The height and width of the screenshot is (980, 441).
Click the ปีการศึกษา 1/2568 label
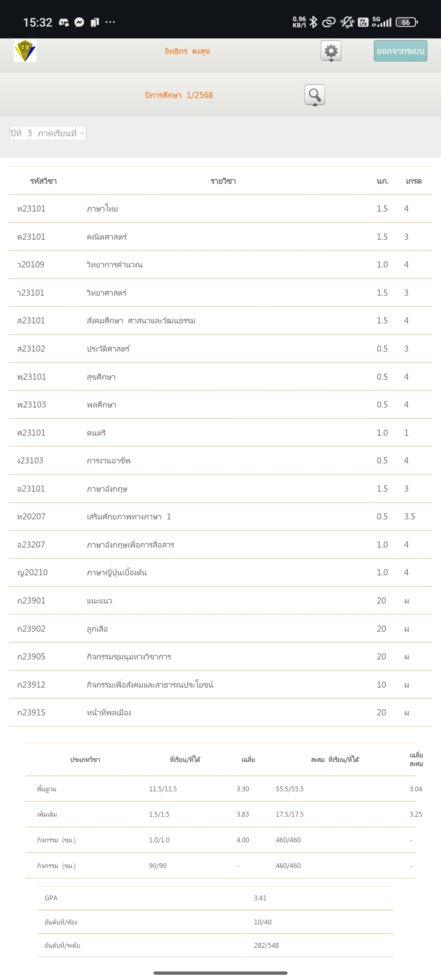click(179, 95)
